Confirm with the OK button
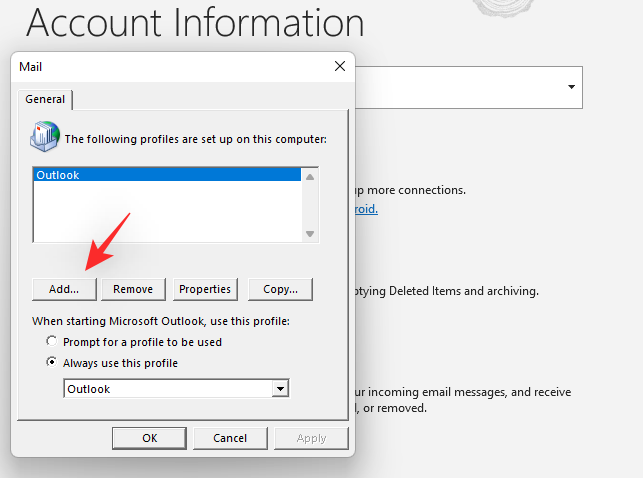This screenshot has width=643, height=478. pos(149,438)
